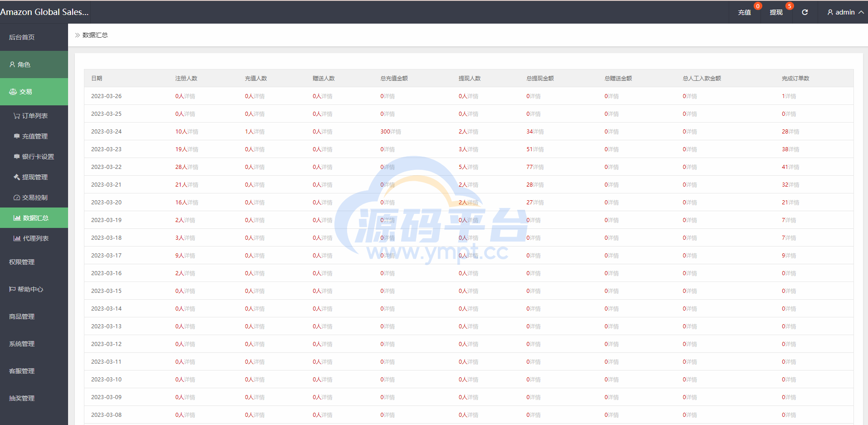The height and width of the screenshot is (425, 868).
Task: Open 银行卡设置 from sidebar
Action: [x=34, y=157]
